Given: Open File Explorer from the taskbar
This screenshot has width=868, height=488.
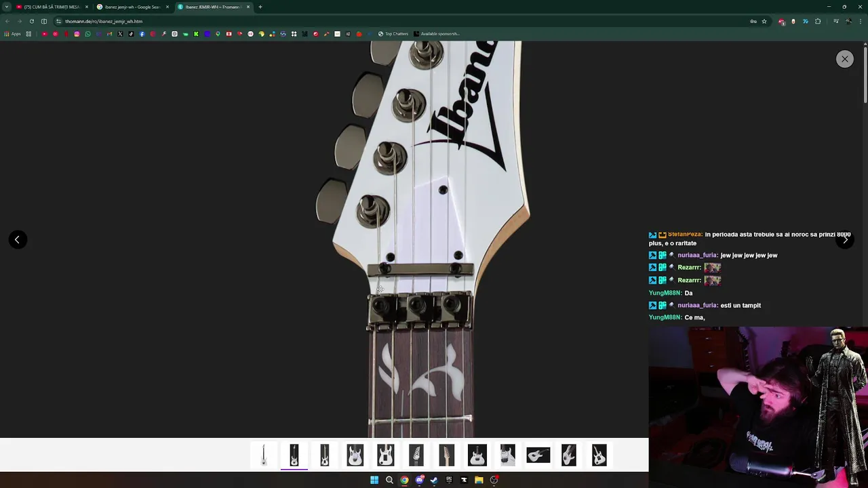Looking at the screenshot, I should (x=479, y=480).
